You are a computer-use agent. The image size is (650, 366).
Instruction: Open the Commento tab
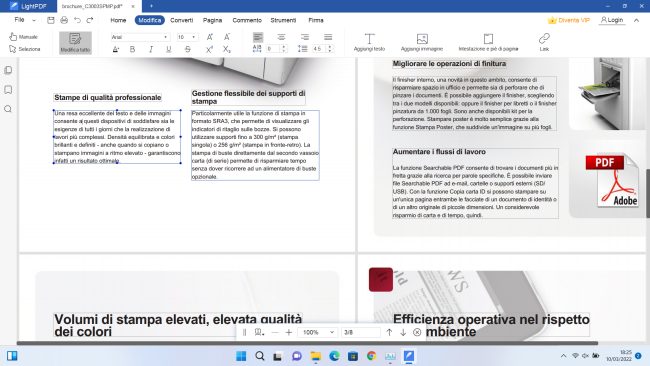247,20
